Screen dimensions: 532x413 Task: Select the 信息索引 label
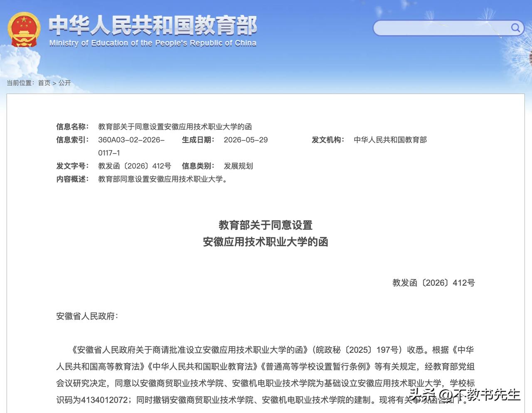pyautogui.click(x=72, y=140)
